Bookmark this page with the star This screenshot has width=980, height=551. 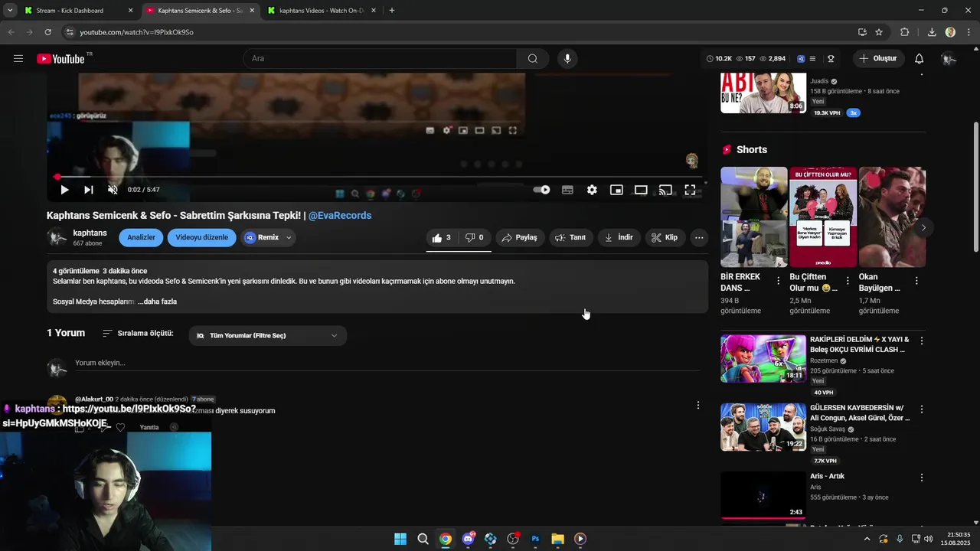(x=879, y=32)
